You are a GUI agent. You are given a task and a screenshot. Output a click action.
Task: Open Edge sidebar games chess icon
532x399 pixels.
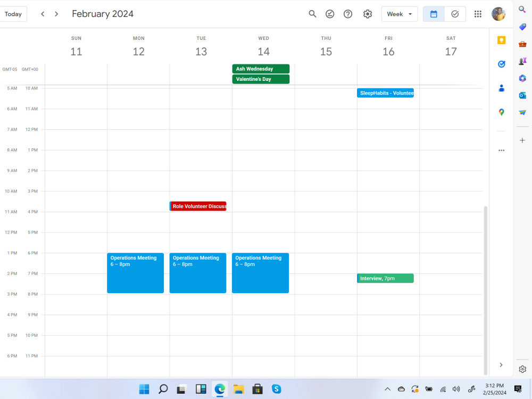[x=522, y=61]
